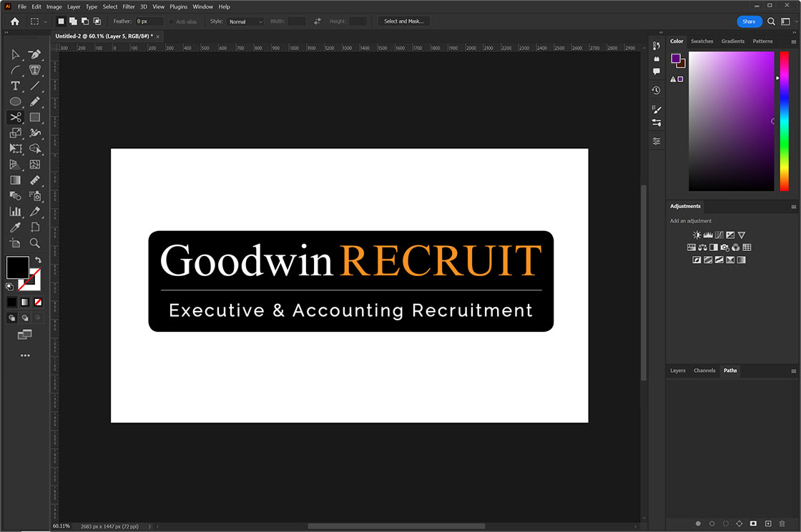
Task: Click the Select and Mask button
Action: 404,21
